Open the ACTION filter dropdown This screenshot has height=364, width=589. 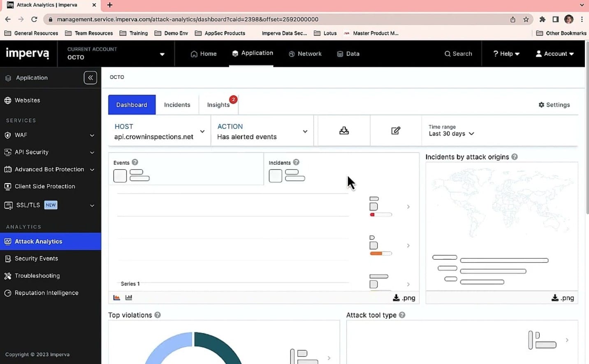(x=262, y=131)
